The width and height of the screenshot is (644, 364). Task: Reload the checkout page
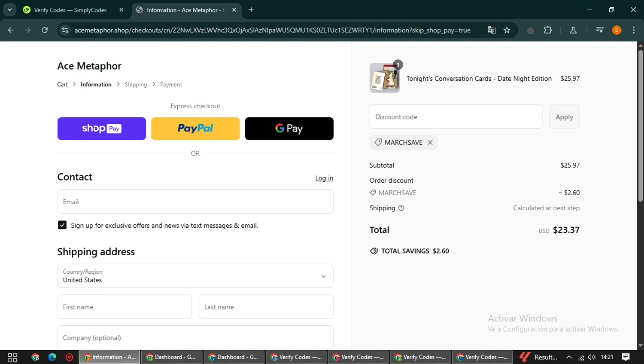(45, 30)
